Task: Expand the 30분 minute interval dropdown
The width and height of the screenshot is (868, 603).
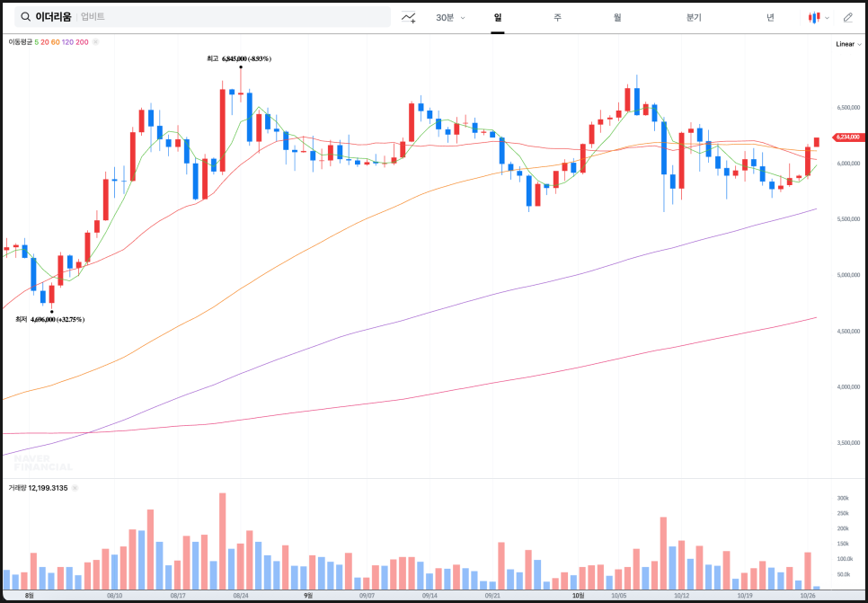Action: (x=450, y=17)
